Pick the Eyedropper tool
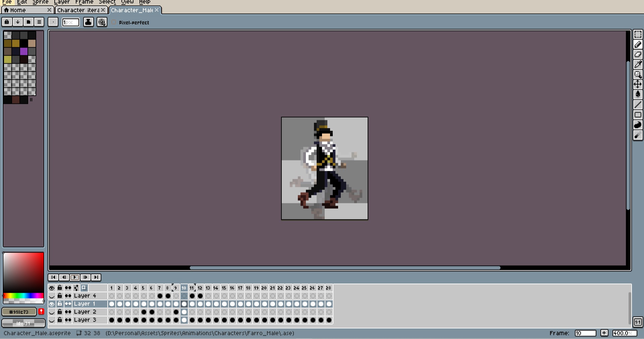The width and height of the screenshot is (644, 339). pos(638,64)
